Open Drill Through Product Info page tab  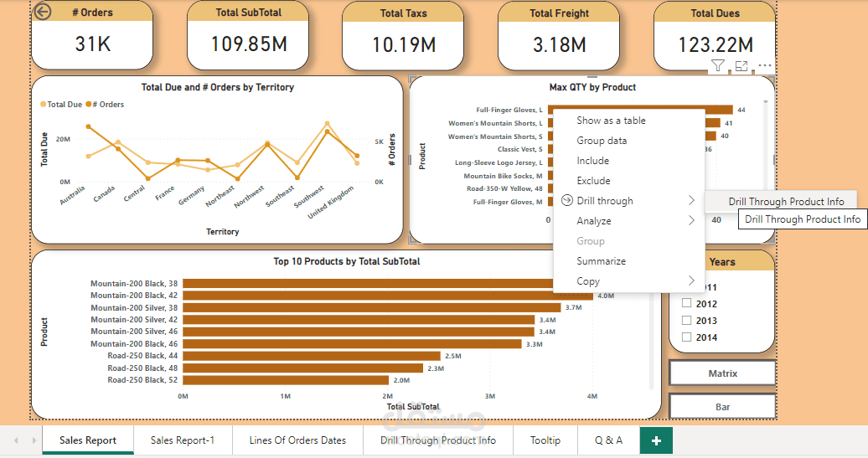coord(438,440)
